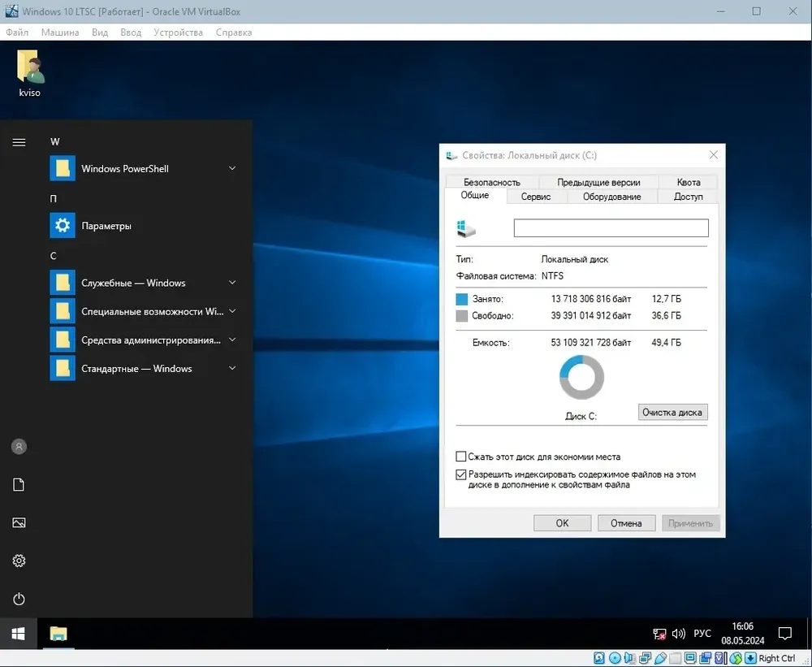Uncheck 'Разрешить индексировать содержимое' checkbox

461,474
